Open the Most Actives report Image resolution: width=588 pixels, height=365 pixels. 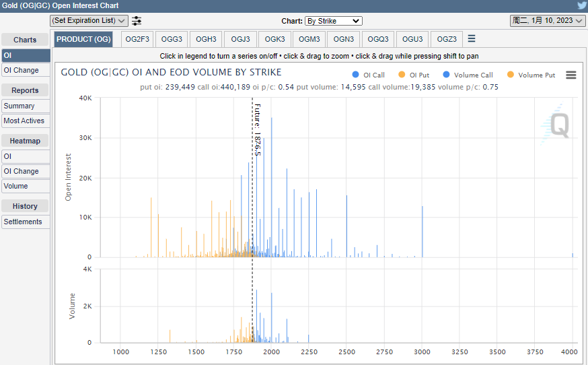(25, 121)
